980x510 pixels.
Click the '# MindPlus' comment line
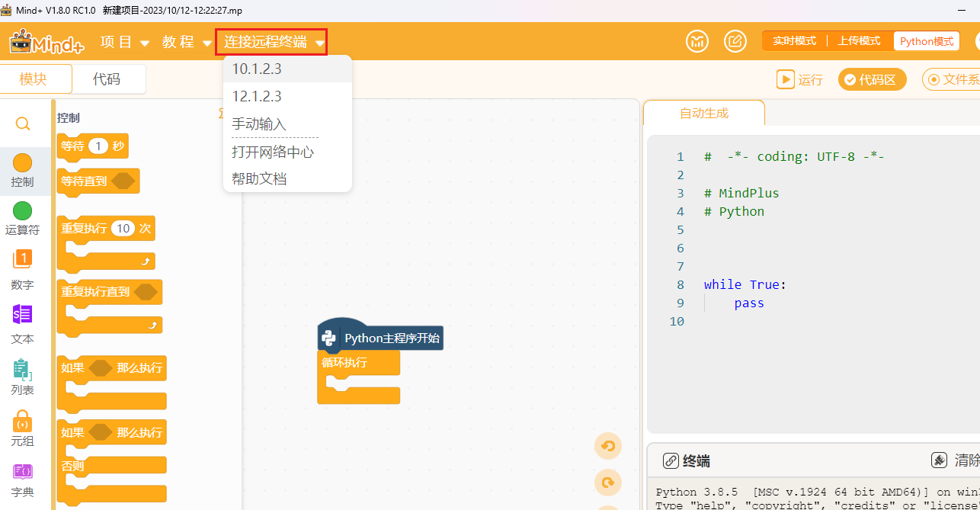click(x=741, y=193)
